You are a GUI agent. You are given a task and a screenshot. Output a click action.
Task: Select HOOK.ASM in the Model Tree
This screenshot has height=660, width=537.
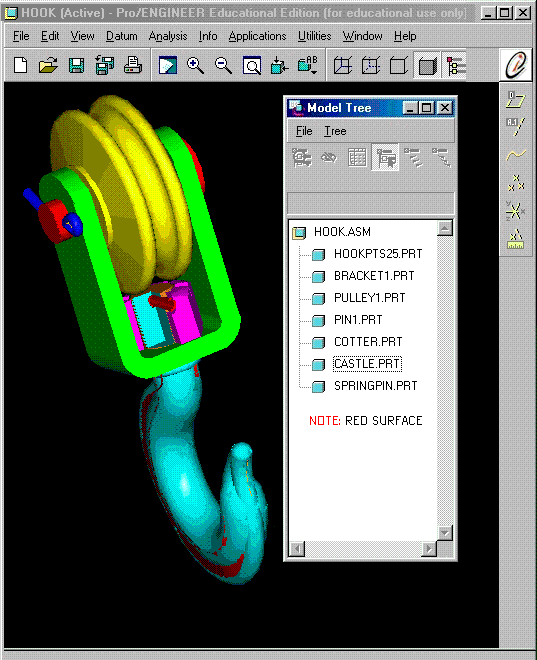pyautogui.click(x=342, y=232)
